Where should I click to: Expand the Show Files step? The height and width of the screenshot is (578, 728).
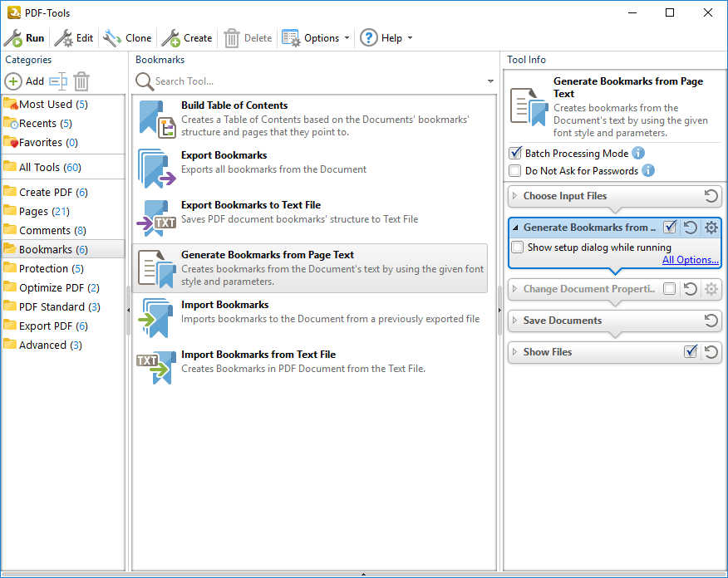[514, 352]
